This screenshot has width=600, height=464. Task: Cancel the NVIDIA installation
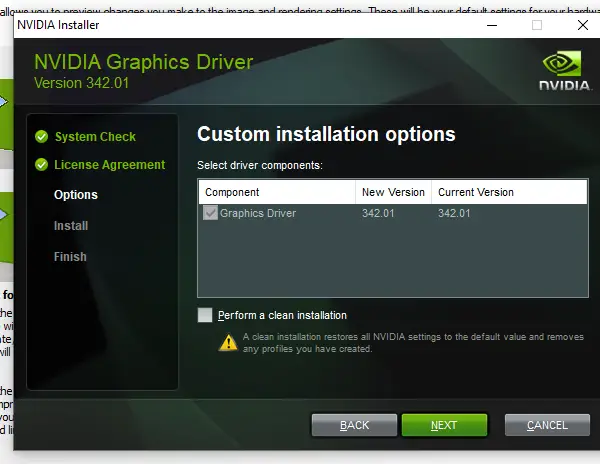547,425
